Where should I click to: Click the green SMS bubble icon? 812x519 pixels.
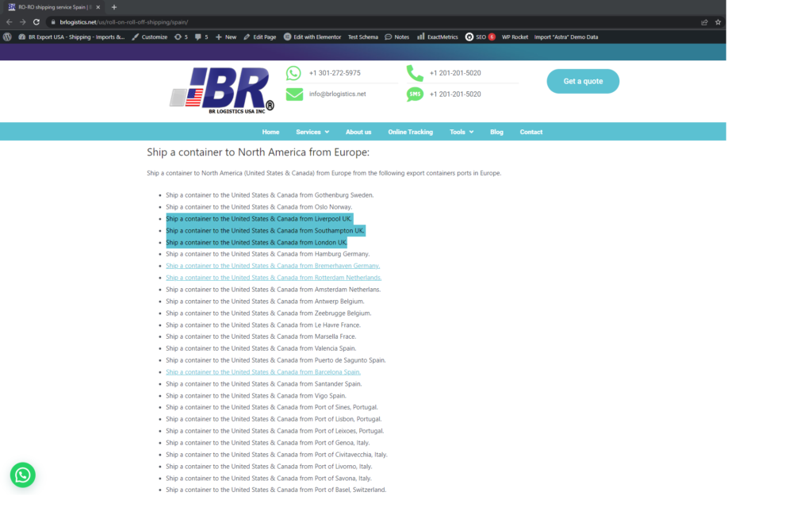coord(415,94)
